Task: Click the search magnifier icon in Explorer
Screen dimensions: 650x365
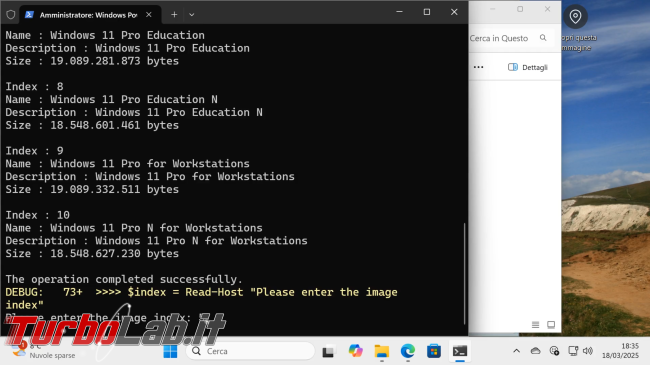Action: pyautogui.click(x=543, y=38)
